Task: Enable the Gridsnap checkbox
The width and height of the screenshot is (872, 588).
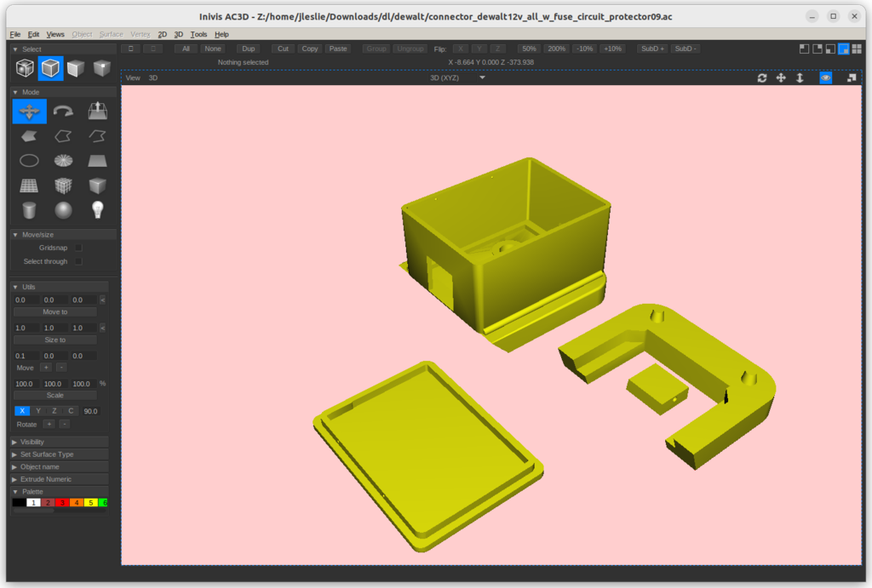Action: [x=78, y=248]
